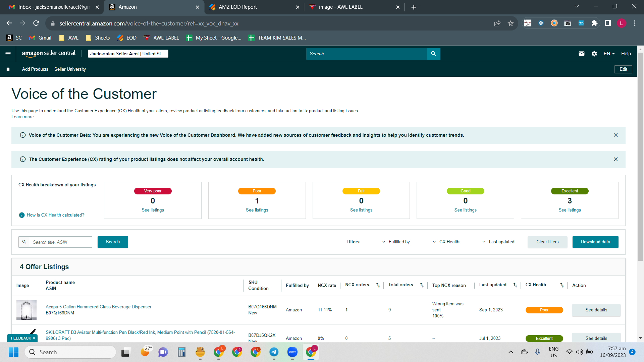The width and height of the screenshot is (644, 362).
Task: Sort by NCX orders column arrows
Action: [378, 285]
